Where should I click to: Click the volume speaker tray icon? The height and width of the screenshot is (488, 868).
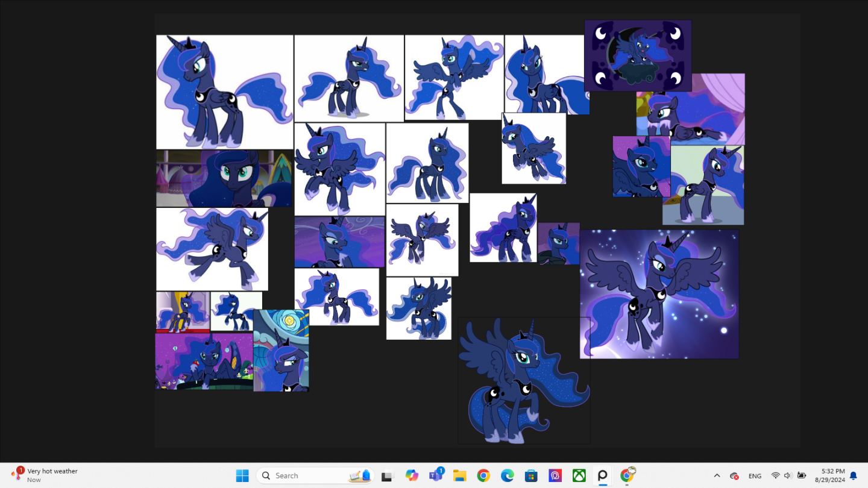click(788, 475)
